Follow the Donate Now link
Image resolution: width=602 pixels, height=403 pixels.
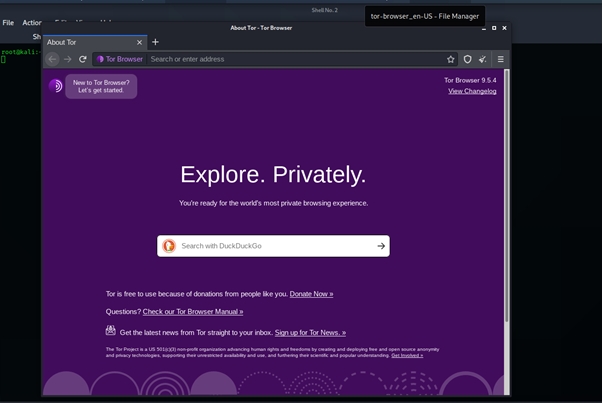point(311,294)
